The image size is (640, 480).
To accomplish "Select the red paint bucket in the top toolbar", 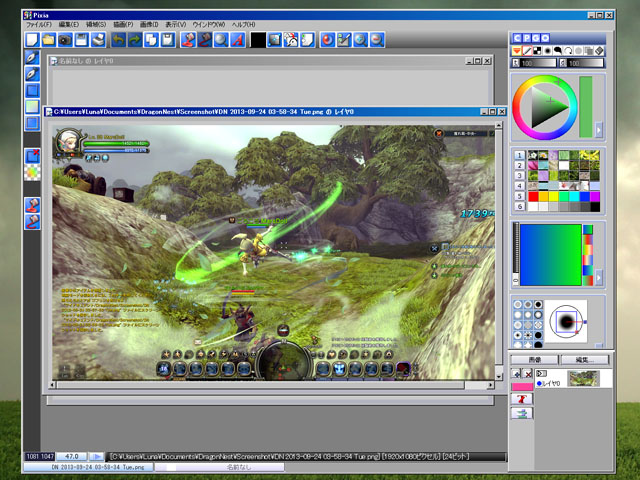I will (x=188, y=40).
